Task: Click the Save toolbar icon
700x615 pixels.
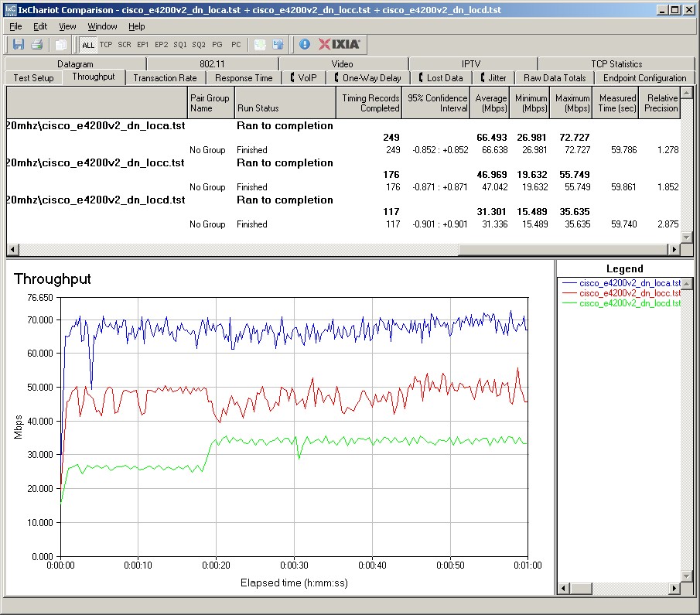Action: tap(19, 44)
